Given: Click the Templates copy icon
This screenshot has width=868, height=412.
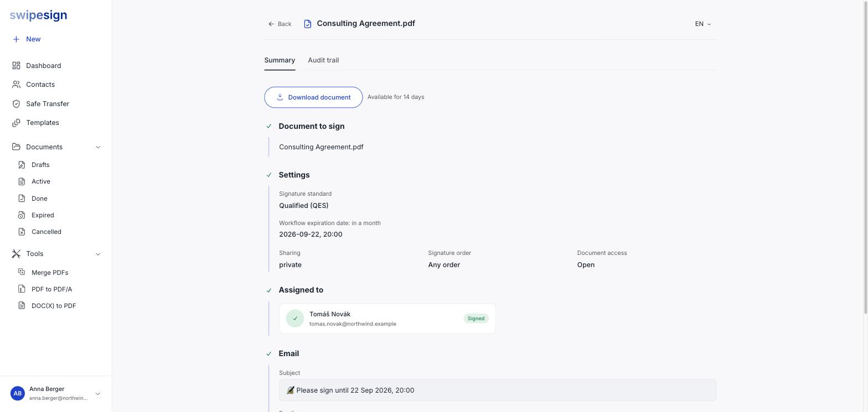Looking at the screenshot, I should [16, 123].
